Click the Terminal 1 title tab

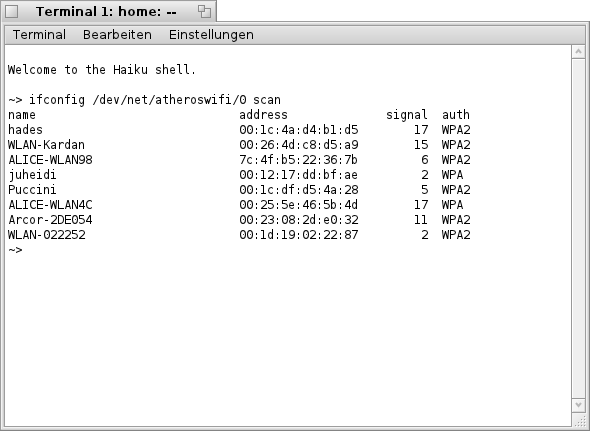[x=106, y=12]
